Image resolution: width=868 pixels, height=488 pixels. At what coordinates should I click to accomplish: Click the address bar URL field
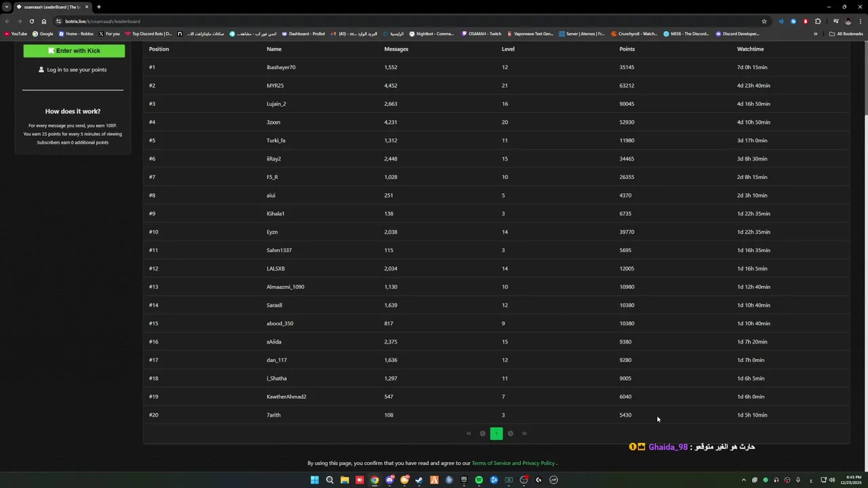[407, 21]
